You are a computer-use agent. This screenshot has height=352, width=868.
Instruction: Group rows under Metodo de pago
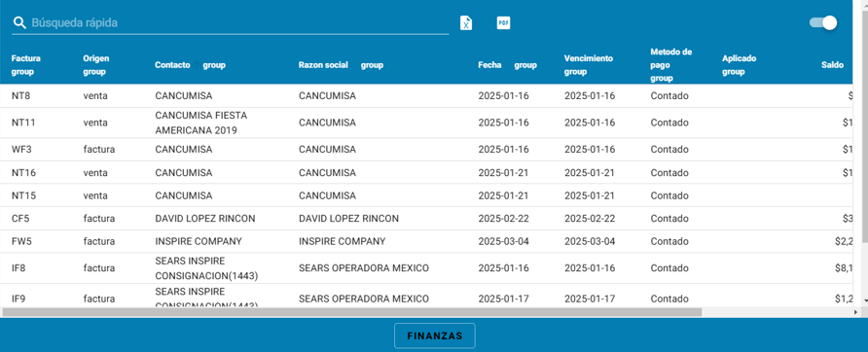pyautogui.click(x=662, y=79)
